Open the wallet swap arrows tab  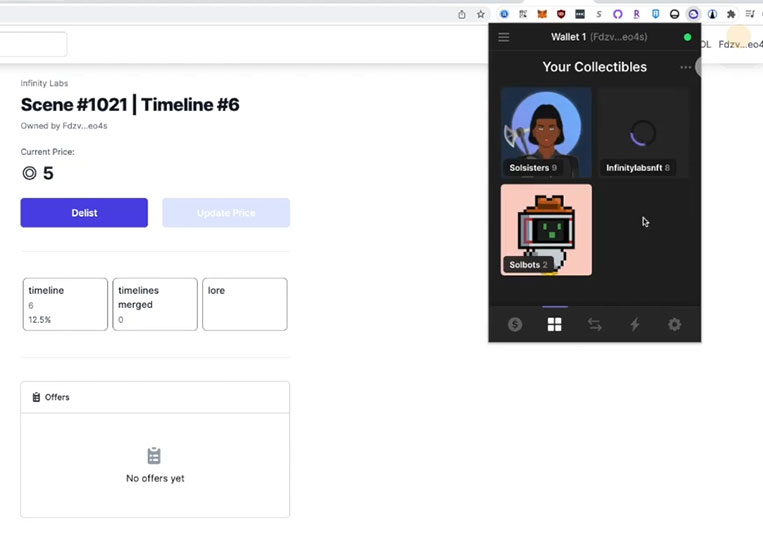tap(594, 325)
